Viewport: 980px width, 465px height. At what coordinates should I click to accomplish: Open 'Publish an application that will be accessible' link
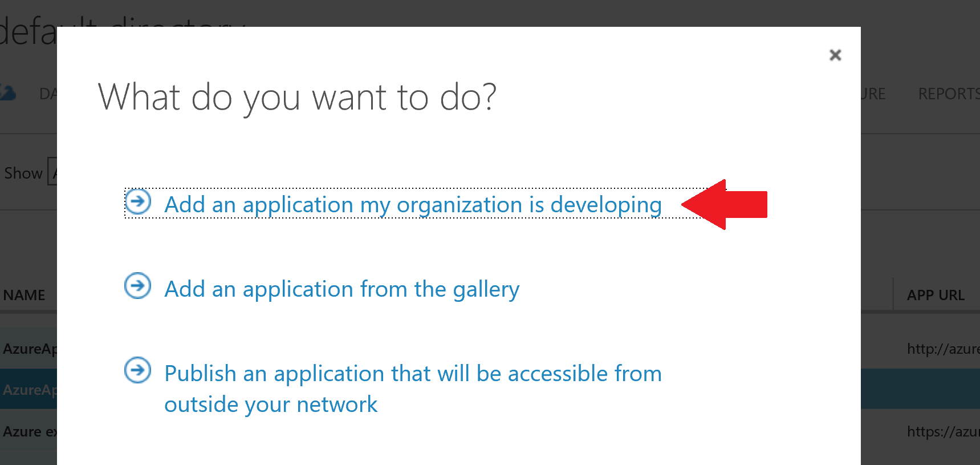413,389
